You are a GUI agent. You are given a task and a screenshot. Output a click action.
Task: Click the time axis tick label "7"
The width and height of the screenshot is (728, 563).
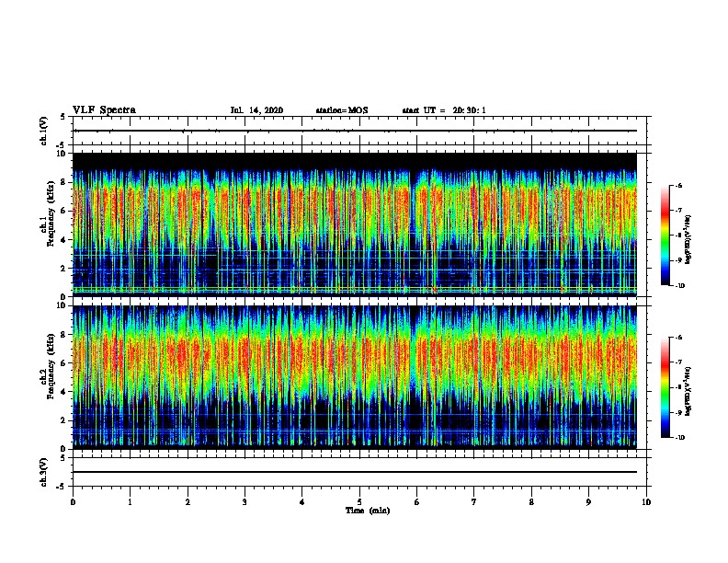click(474, 502)
